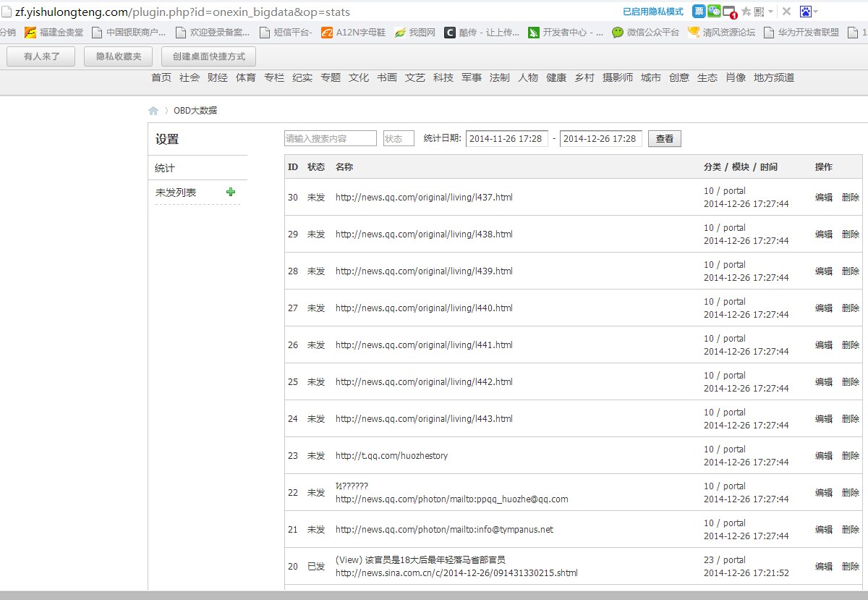Image resolution: width=868 pixels, height=600 pixels.
Task: Go to the 财经 navigation category
Action: [218, 77]
